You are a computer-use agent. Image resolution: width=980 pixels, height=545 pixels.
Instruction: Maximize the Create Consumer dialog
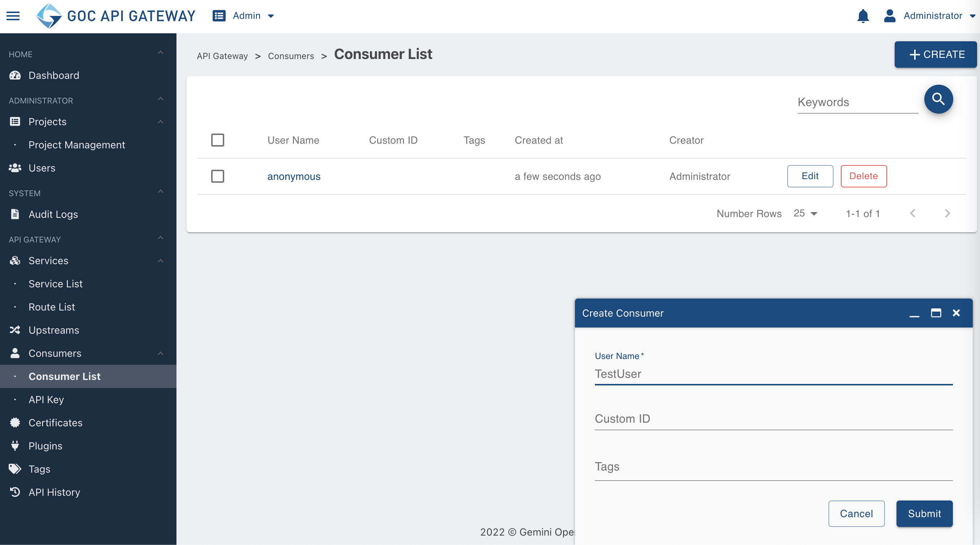(936, 313)
